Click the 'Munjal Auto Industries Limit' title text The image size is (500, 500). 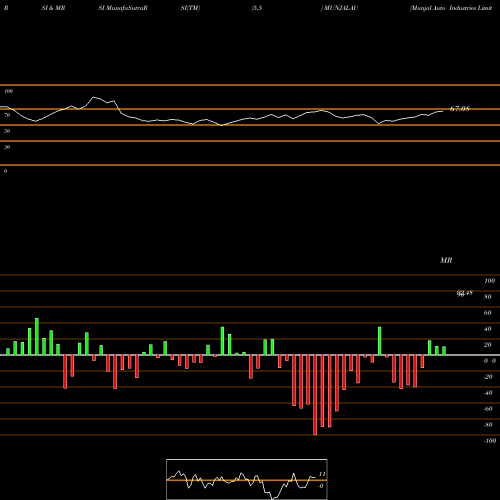click(451, 8)
